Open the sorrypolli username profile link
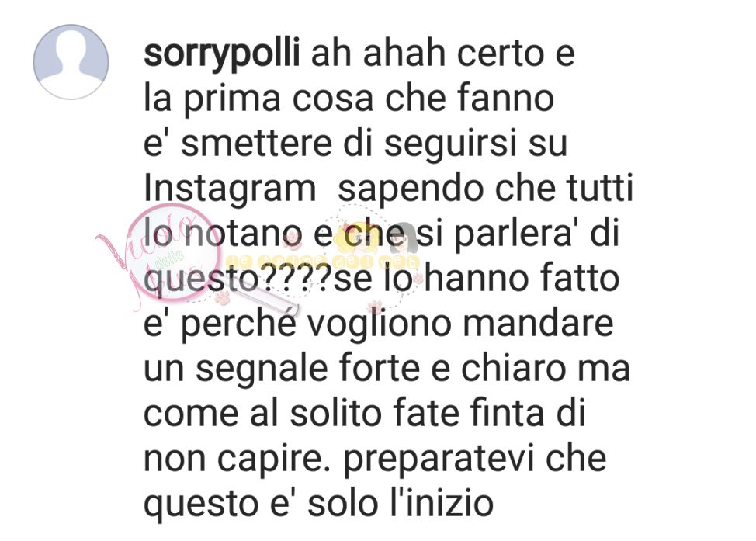The width and height of the screenshot is (756, 541). 222,54
